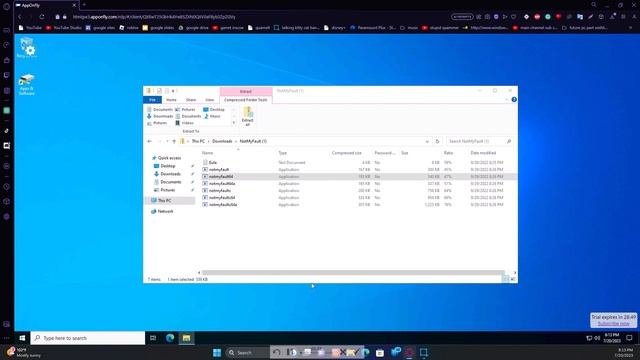Sort by the Date modified column header

pos(483,153)
